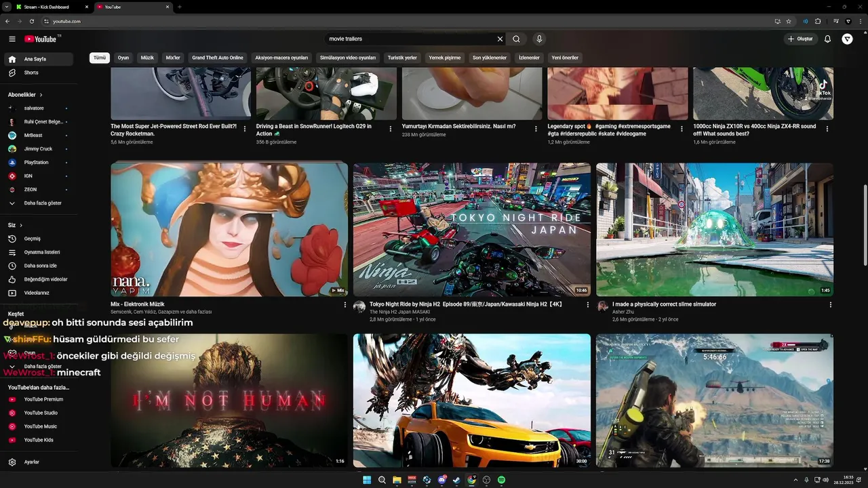Image resolution: width=868 pixels, height=488 pixels.
Task: Open the Asher Zhu channel name
Action: tap(623, 312)
